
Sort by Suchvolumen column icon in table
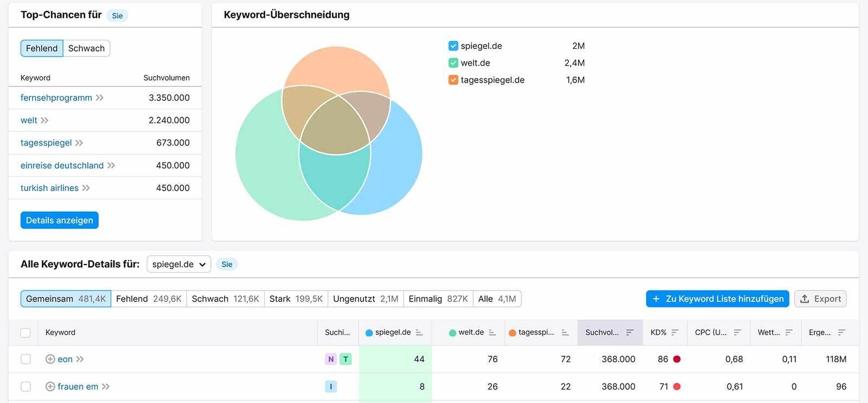630,332
